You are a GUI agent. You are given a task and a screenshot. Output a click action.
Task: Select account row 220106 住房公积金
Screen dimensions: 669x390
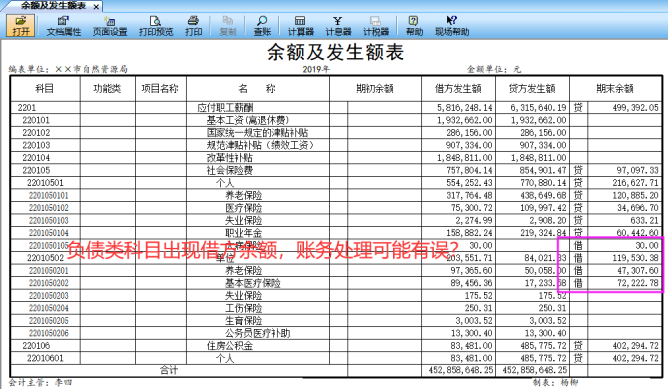(x=336, y=346)
